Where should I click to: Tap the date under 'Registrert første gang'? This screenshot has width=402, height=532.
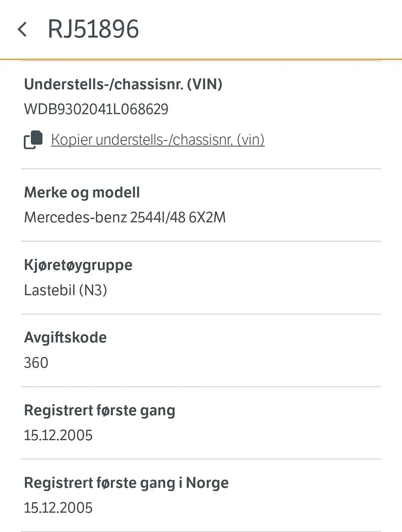58,435
